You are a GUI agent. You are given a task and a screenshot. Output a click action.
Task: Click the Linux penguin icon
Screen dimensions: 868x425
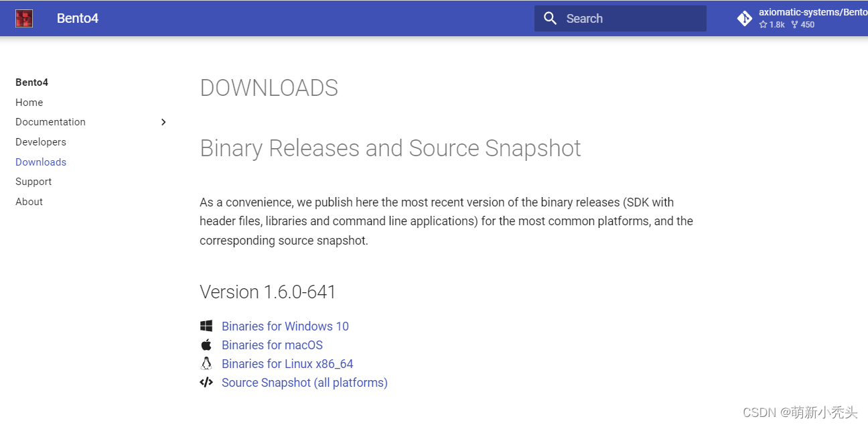(x=206, y=363)
